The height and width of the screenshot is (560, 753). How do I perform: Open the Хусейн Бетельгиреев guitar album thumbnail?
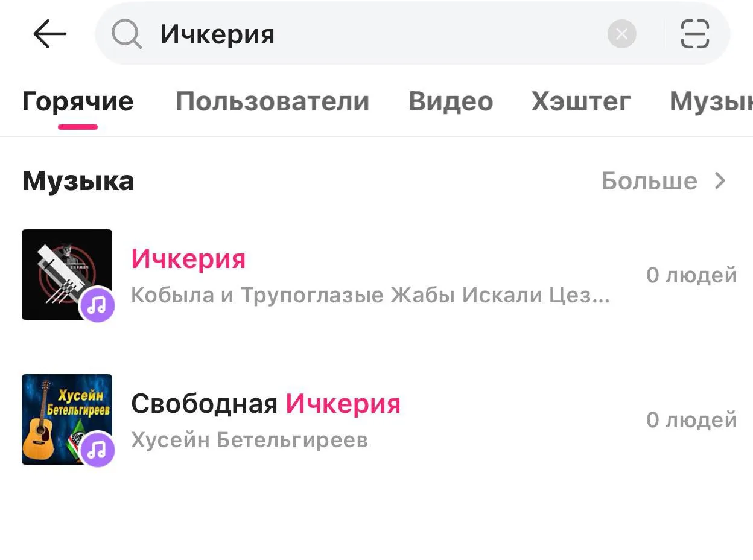click(67, 419)
